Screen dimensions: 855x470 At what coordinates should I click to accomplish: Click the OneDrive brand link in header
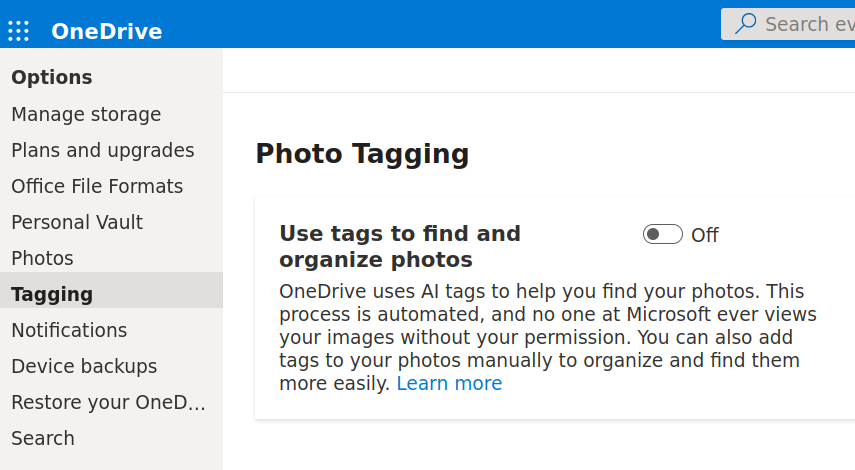pyautogui.click(x=106, y=31)
